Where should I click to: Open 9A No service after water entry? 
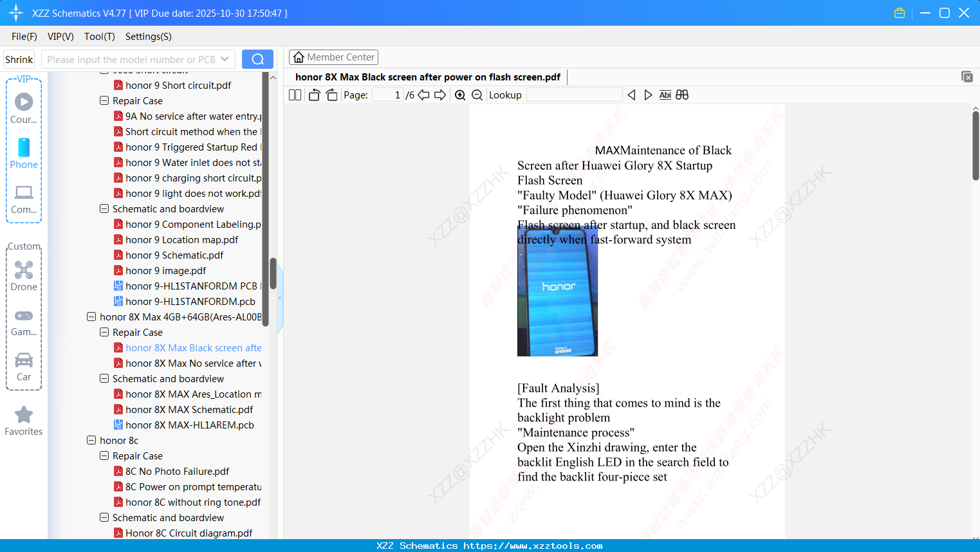click(x=187, y=116)
